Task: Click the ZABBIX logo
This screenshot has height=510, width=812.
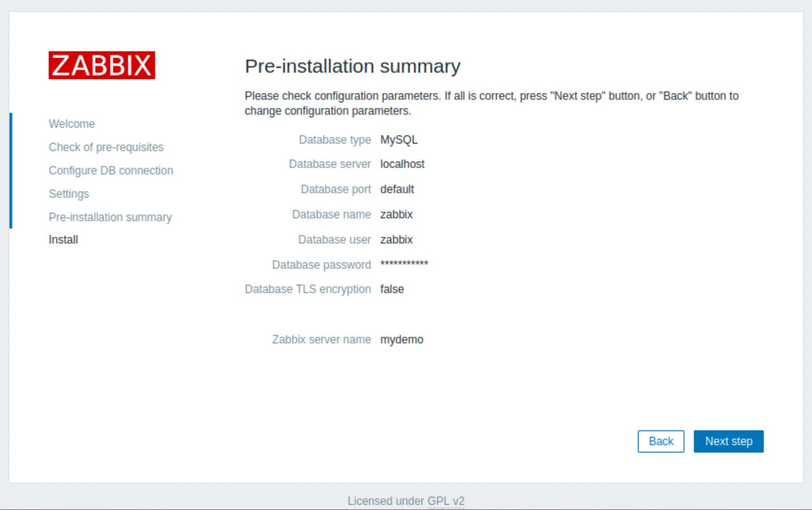Action: (x=102, y=65)
